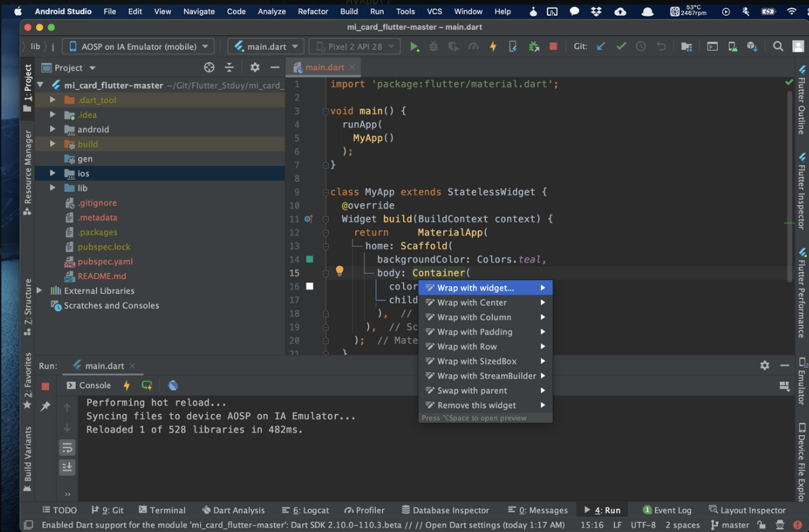809x532 pixels.
Task: Open the Dart Analysis tool window
Action: click(233, 510)
